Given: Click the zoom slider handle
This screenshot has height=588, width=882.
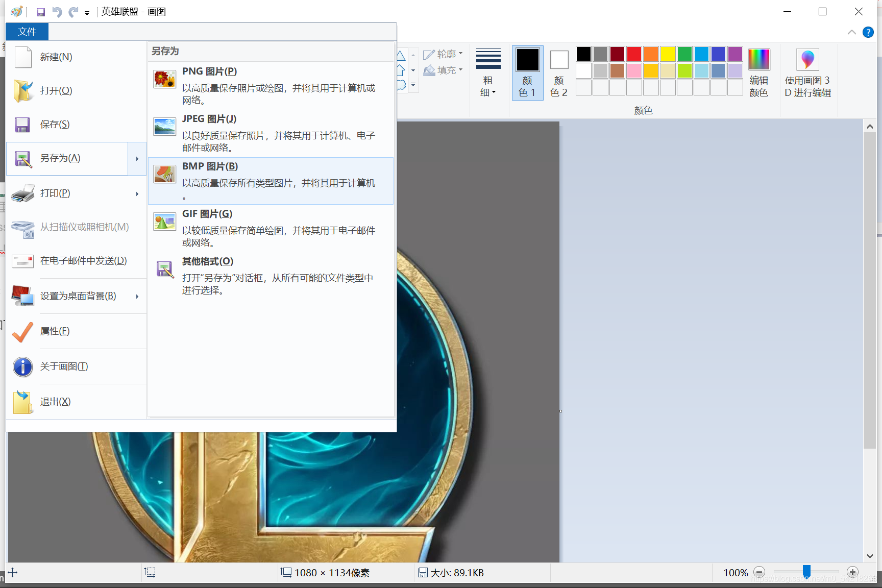Looking at the screenshot, I should coord(806,571).
